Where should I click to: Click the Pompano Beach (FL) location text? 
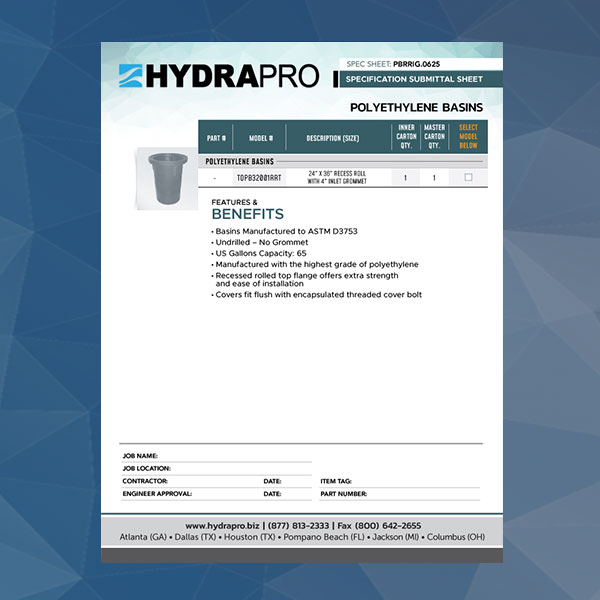pyautogui.click(x=324, y=537)
